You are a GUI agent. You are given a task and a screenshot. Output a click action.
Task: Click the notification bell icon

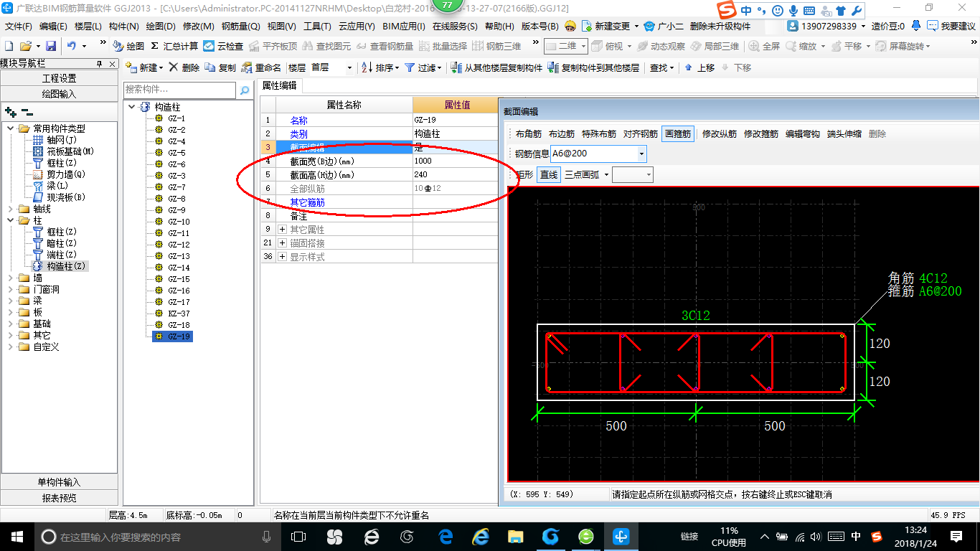[x=916, y=26]
